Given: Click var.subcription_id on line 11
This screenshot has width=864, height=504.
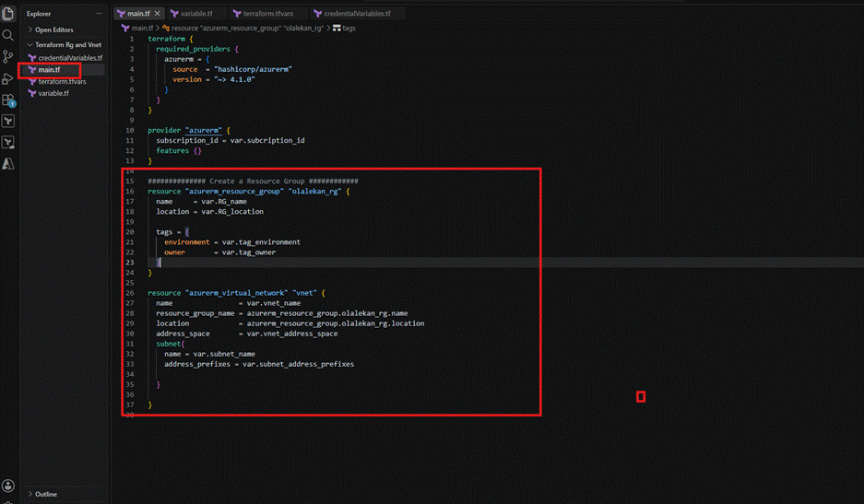Looking at the screenshot, I should click(267, 140).
